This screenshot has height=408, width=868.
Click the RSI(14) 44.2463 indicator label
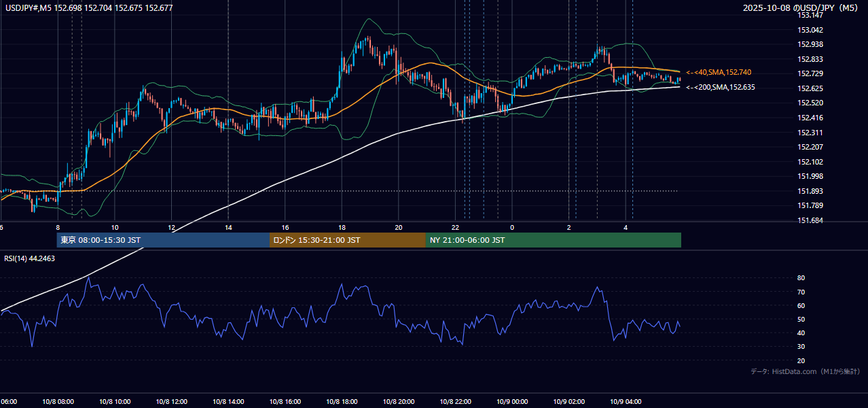(30, 258)
